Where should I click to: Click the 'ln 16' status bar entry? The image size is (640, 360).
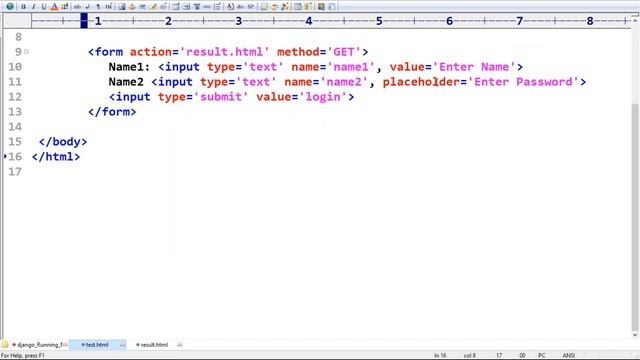440,356
